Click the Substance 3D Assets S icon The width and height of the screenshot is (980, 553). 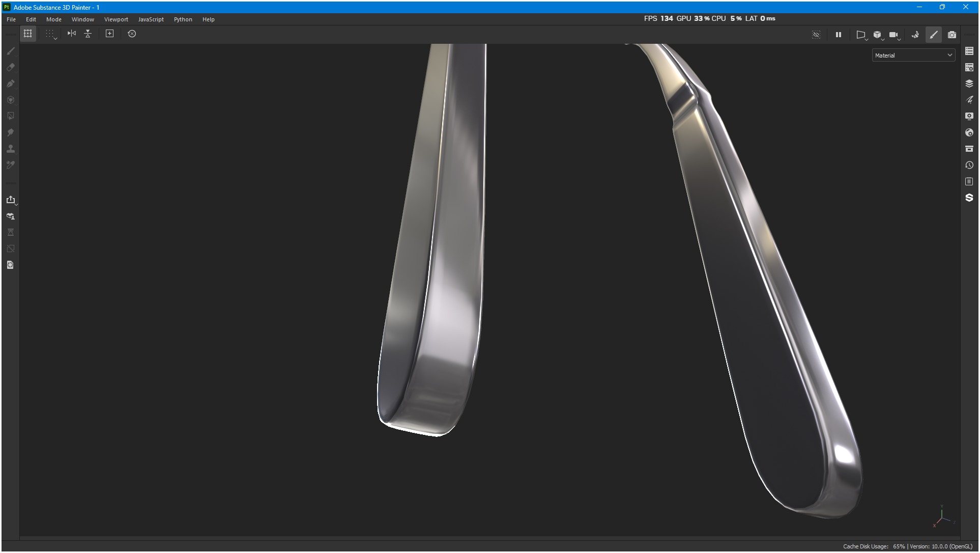(969, 198)
